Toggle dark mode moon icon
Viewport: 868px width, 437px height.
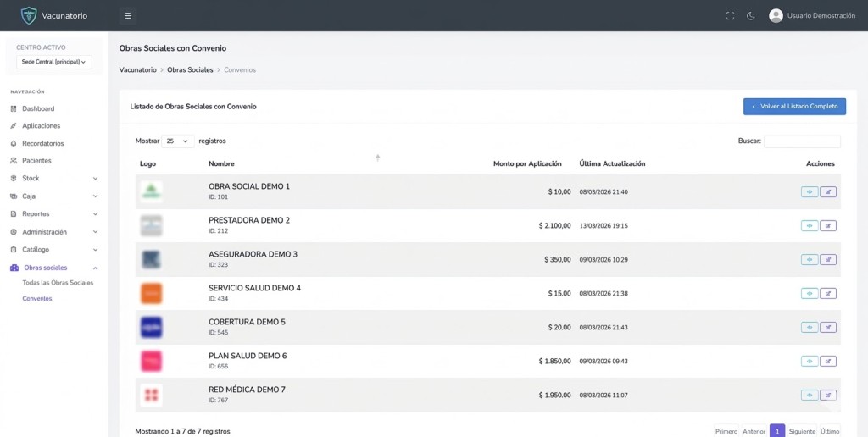tap(751, 15)
